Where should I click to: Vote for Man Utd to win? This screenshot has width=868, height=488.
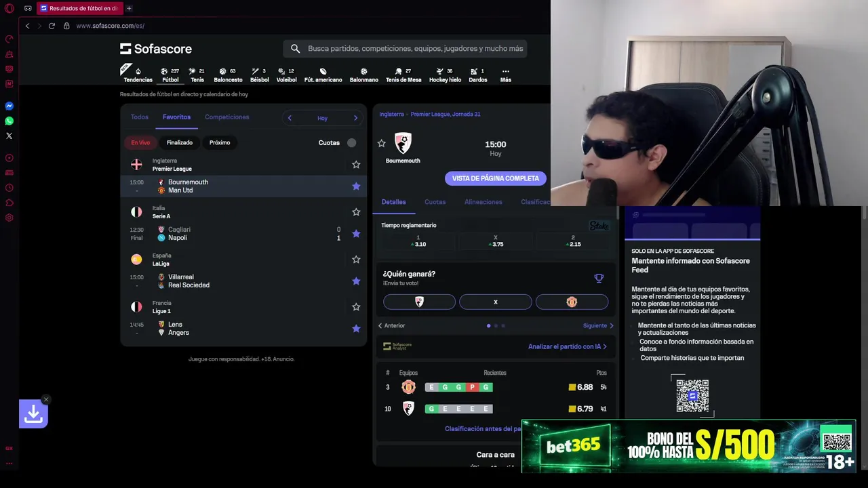coord(572,302)
